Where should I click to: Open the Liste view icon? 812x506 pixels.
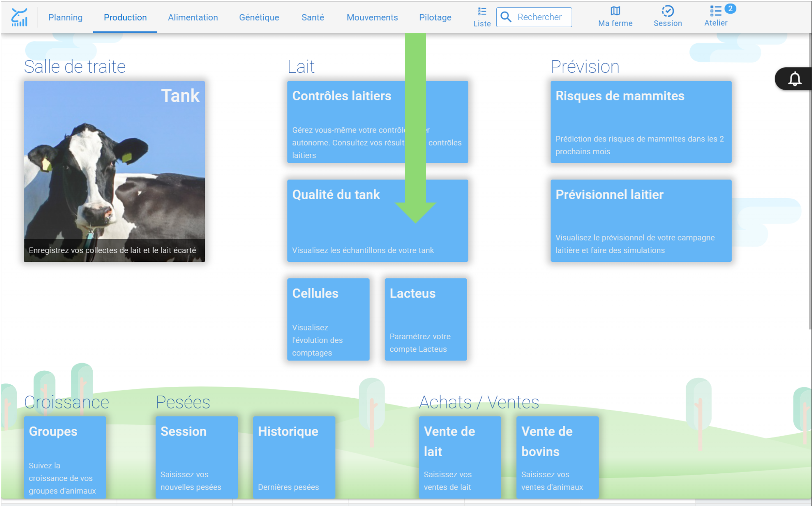[482, 17]
